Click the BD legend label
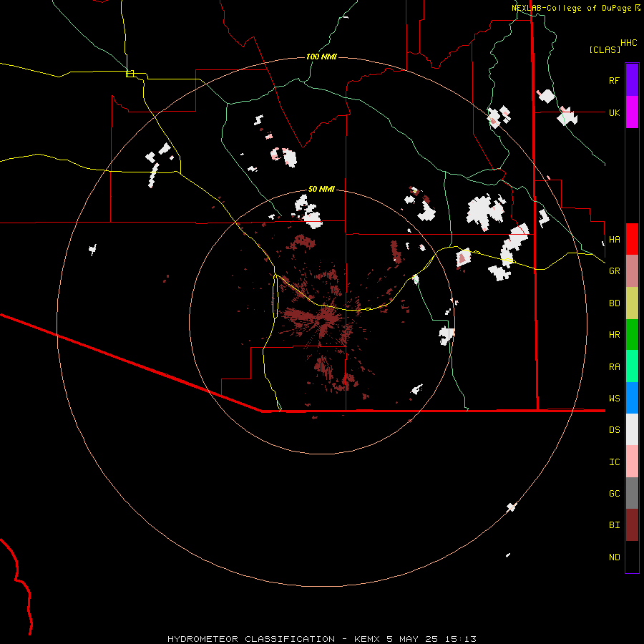 tap(614, 303)
